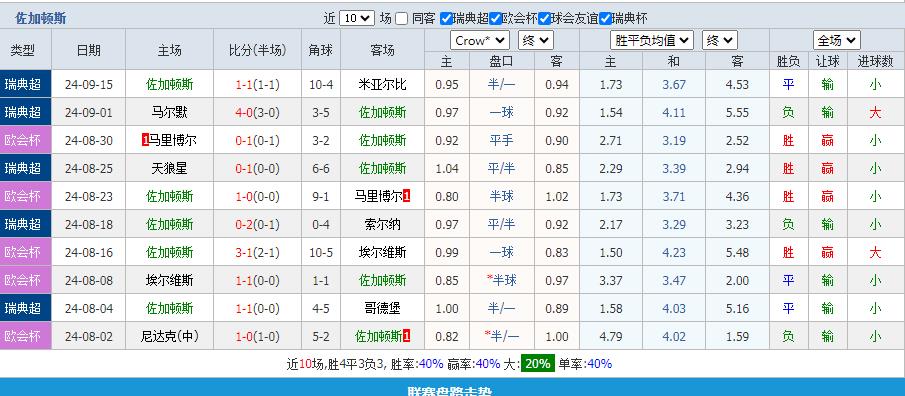Click handicap 半球 on 24-08-23 row
Image resolution: width=905 pixels, height=396 pixels.
pos(502,196)
